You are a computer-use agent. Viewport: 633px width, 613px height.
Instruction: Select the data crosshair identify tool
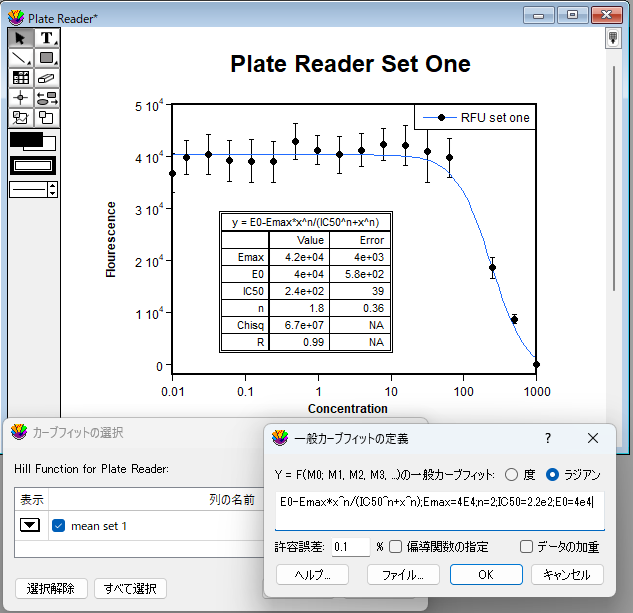tap(20, 98)
